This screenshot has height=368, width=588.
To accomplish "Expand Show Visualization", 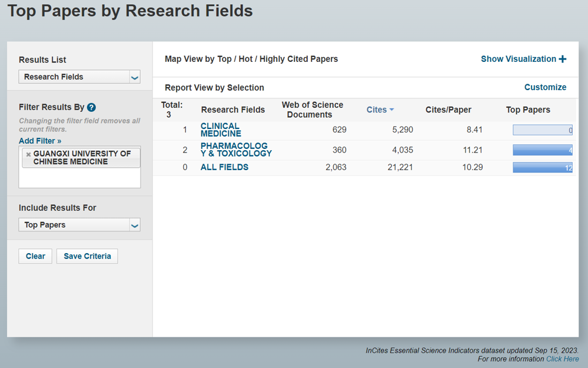I will (x=518, y=59).
